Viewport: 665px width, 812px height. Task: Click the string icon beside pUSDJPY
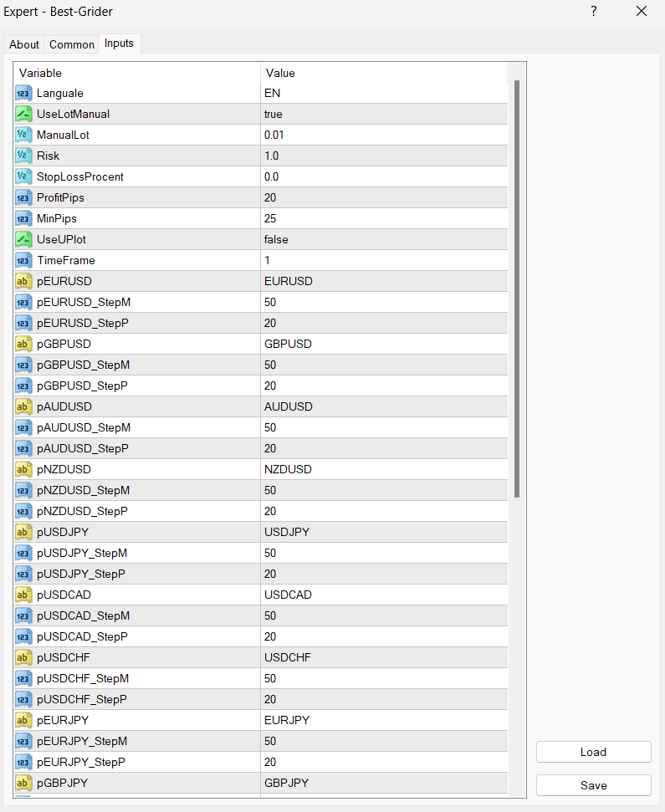click(23, 532)
